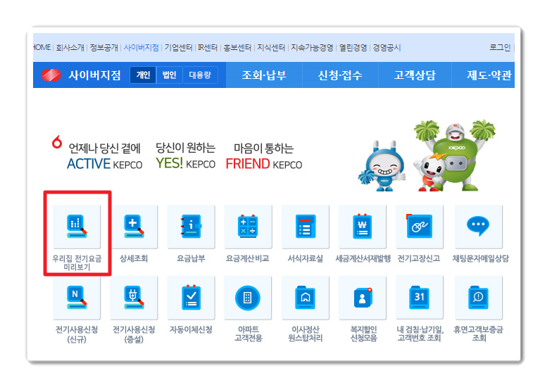Click 전기사용신청(신규) icon

coord(77,298)
